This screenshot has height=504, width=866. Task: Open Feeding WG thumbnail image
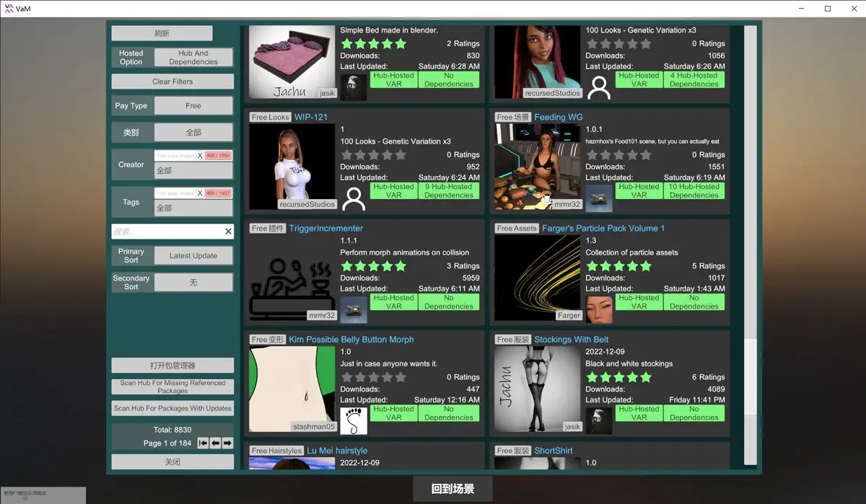538,167
